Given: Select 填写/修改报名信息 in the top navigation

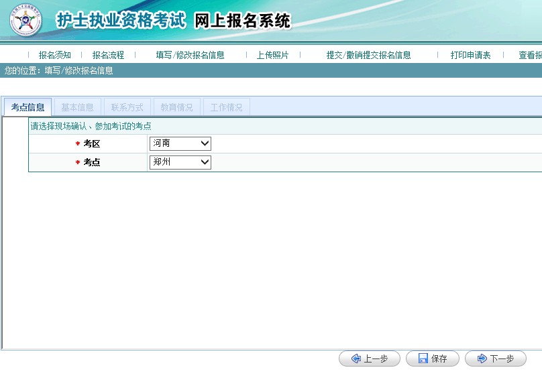Looking at the screenshot, I should (190, 55).
